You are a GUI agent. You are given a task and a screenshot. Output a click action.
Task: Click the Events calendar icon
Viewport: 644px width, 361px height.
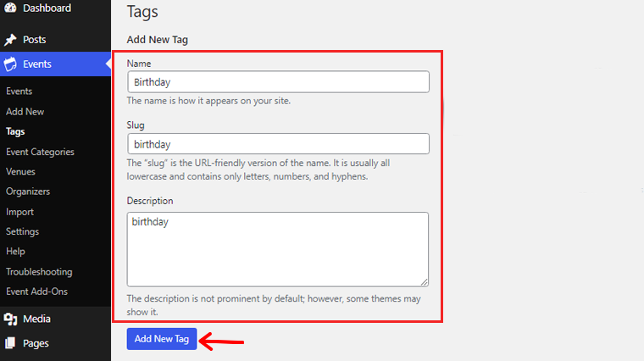[10, 64]
